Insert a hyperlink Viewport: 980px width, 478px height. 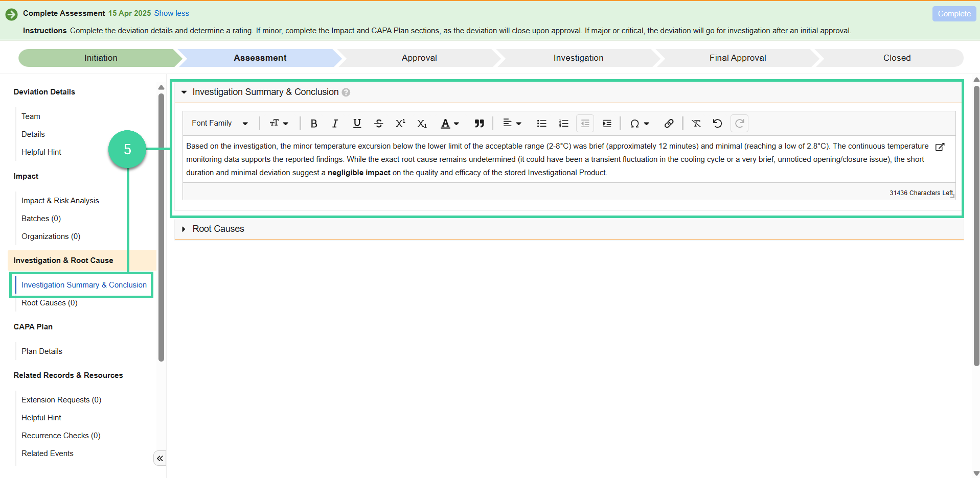coord(669,124)
